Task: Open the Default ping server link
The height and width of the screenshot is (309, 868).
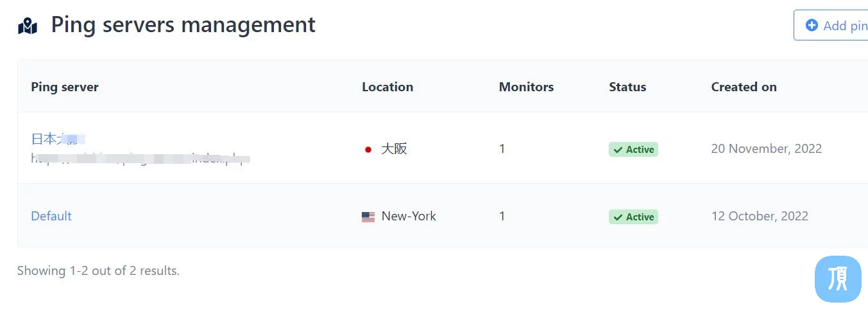Action: pyautogui.click(x=51, y=216)
